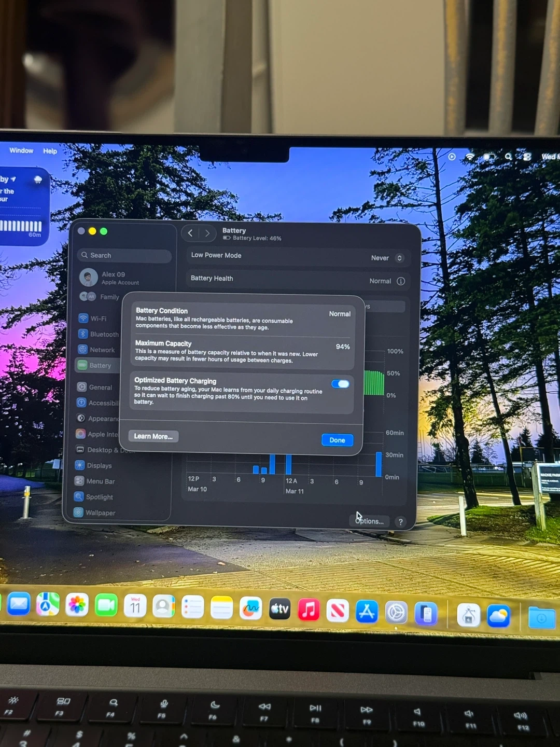Go back with the left chevron
Viewport: 560px width, 747px height.
tap(190, 233)
